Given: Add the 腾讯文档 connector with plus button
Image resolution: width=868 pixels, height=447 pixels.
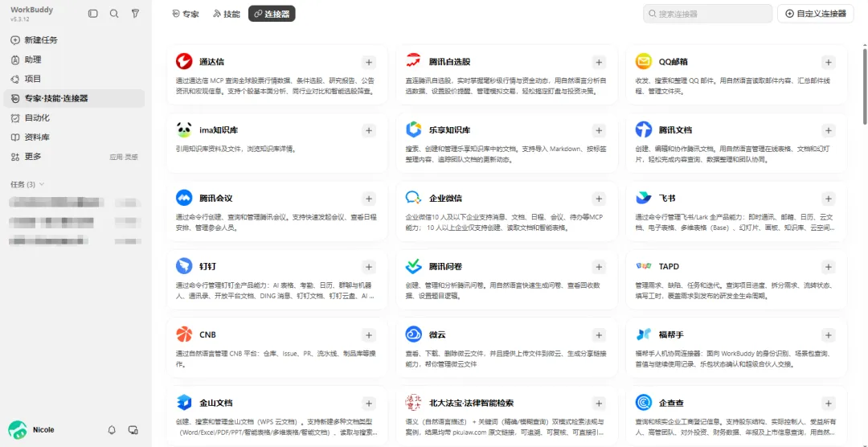Looking at the screenshot, I should coord(828,131).
